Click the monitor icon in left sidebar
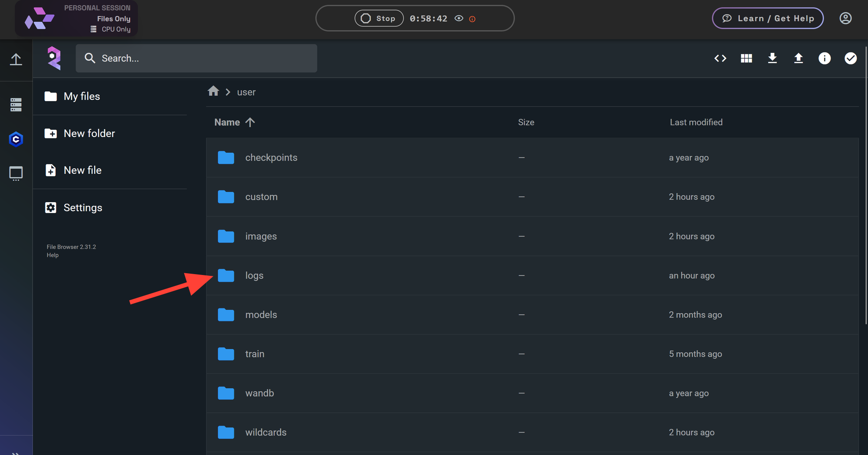 click(x=16, y=173)
